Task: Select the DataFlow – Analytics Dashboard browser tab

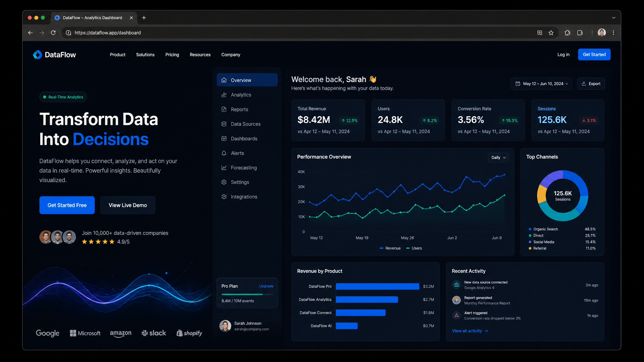Action: [94, 18]
